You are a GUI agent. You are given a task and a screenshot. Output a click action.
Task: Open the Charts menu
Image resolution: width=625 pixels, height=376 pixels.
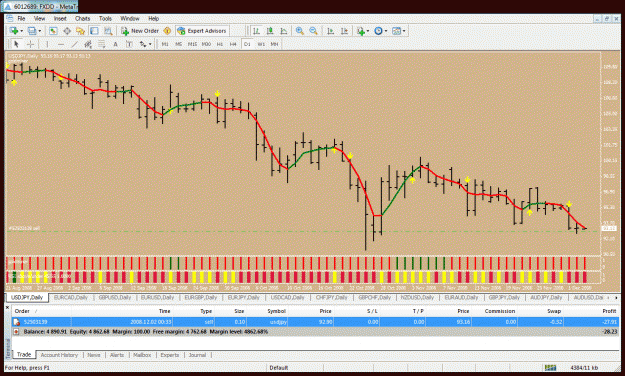tap(82, 18)
